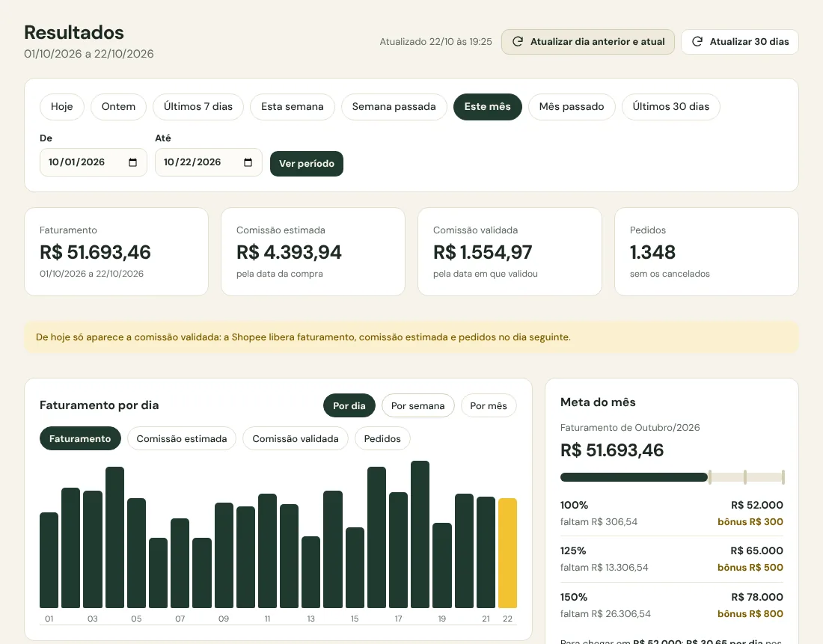The image size is (823, 644).
Task: Click the chart bar for day 01
Action: [49, 560]
